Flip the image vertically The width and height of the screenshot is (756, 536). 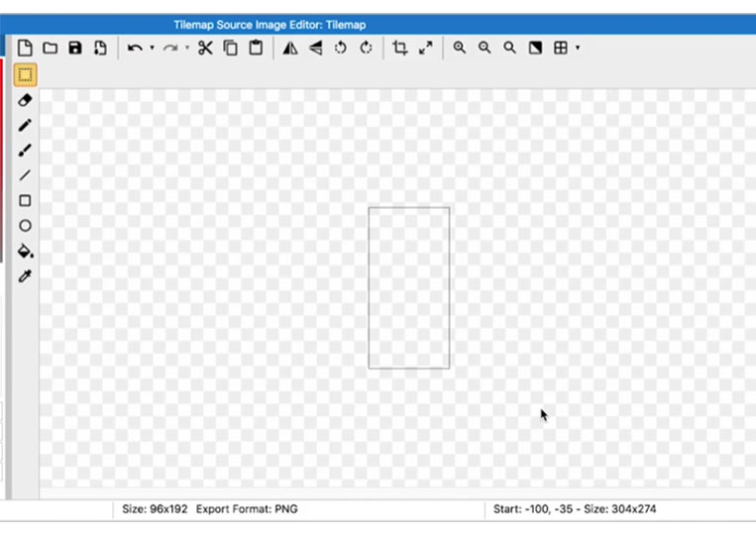(x=316, y=48)
